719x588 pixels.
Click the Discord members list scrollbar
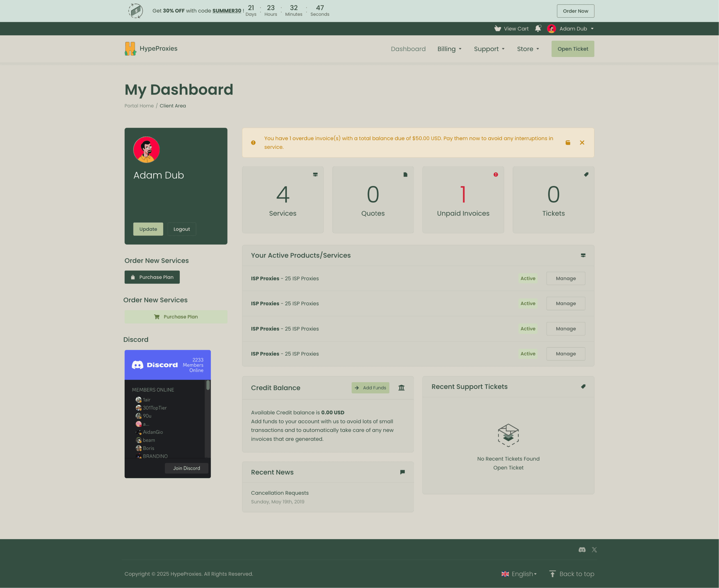tap(208, 385)
